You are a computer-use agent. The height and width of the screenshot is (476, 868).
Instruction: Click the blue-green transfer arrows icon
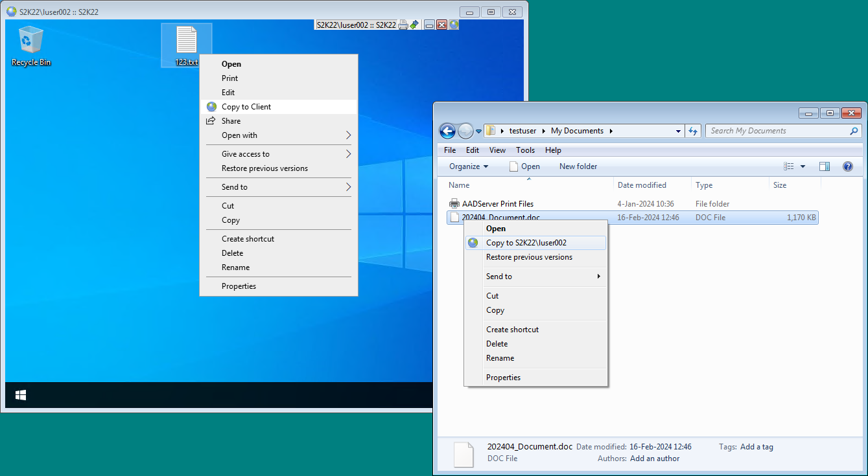[414, 25]
